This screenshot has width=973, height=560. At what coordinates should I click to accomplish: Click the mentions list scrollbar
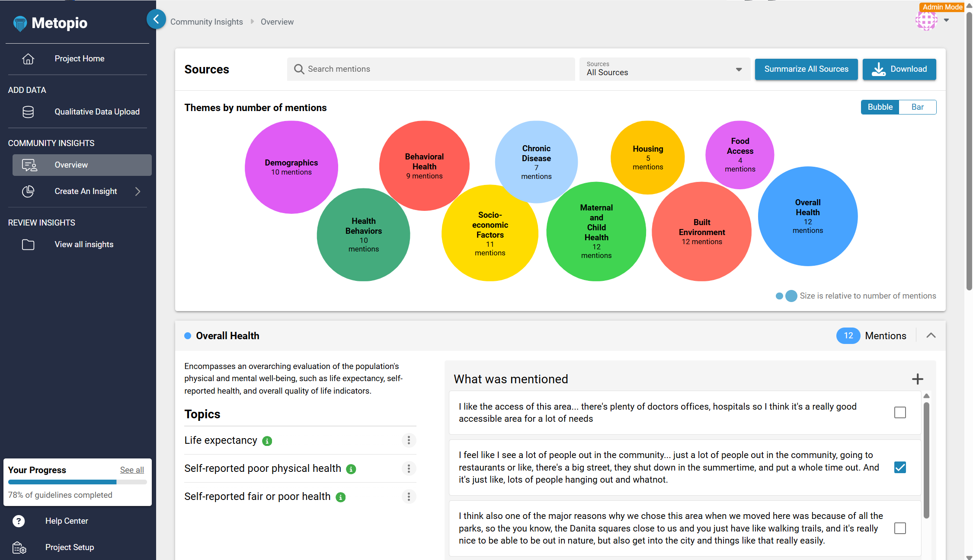[926, 460]
